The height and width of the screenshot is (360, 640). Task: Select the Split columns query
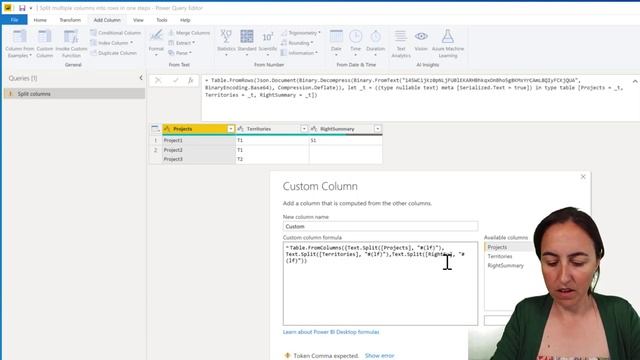(74, 94)
